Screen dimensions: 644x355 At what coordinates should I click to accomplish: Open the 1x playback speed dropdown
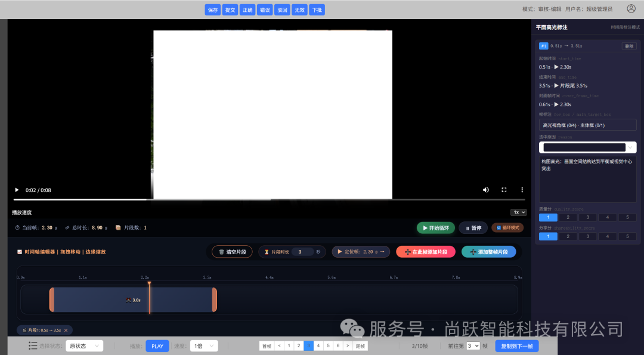pyautogui.click(x=518, y=212)
